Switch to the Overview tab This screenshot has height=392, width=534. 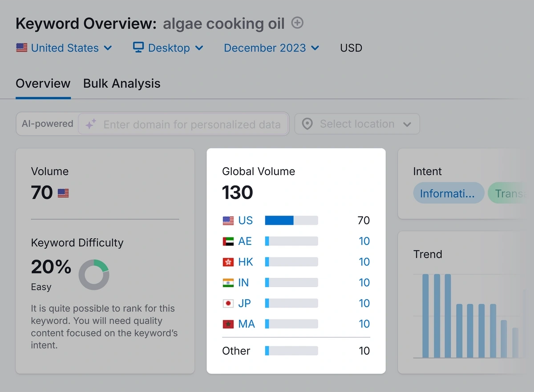pos(43,84)
